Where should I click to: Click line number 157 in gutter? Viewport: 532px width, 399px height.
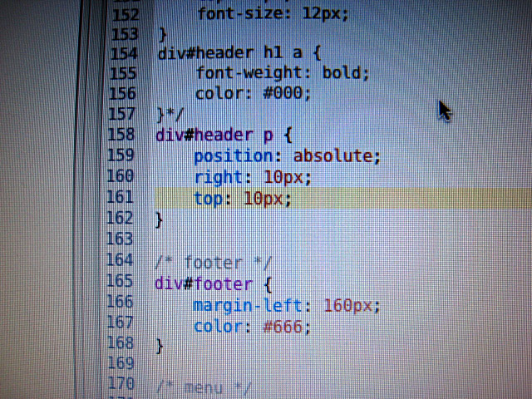pyautogui.click(x=121, y=114)
